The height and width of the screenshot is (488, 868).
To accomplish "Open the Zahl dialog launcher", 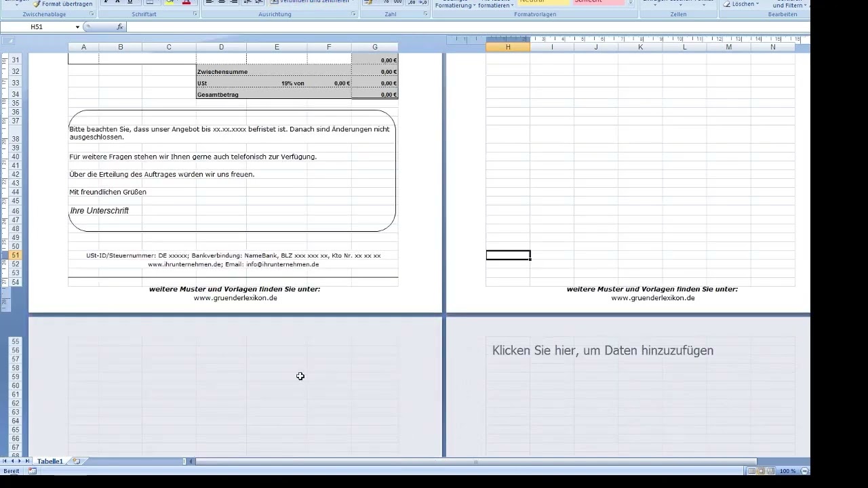I will [x=425, y=14].
